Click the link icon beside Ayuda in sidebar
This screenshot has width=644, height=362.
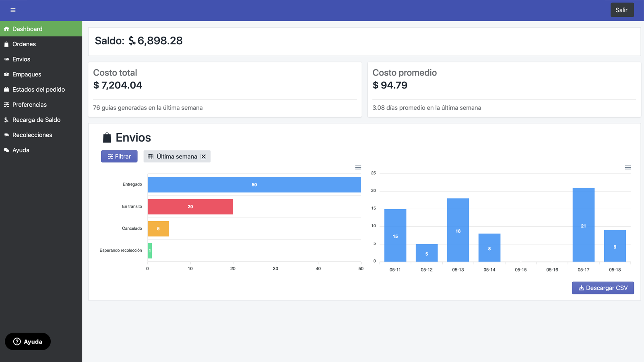coord(6,150)
